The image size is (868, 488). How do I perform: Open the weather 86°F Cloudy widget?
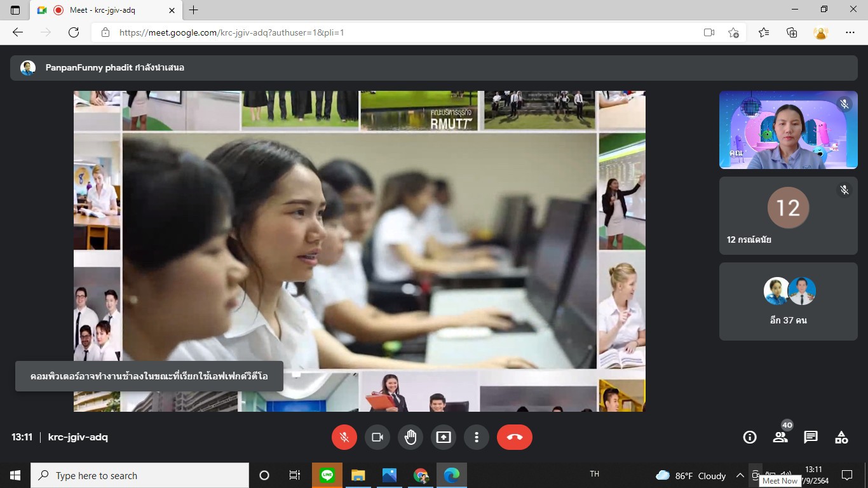[691, 475]
